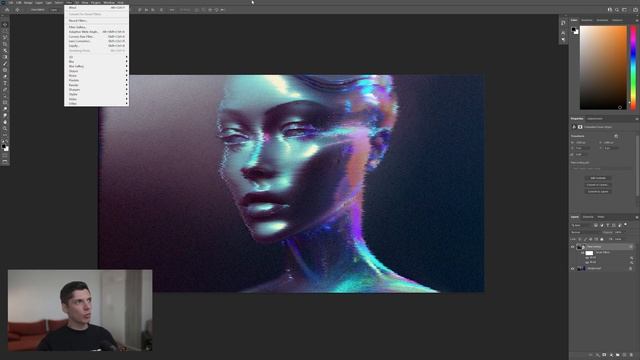This screenshot has height=360, width=640.
Task: Switch to the Channels tab
Action: (x=588, y=217)
